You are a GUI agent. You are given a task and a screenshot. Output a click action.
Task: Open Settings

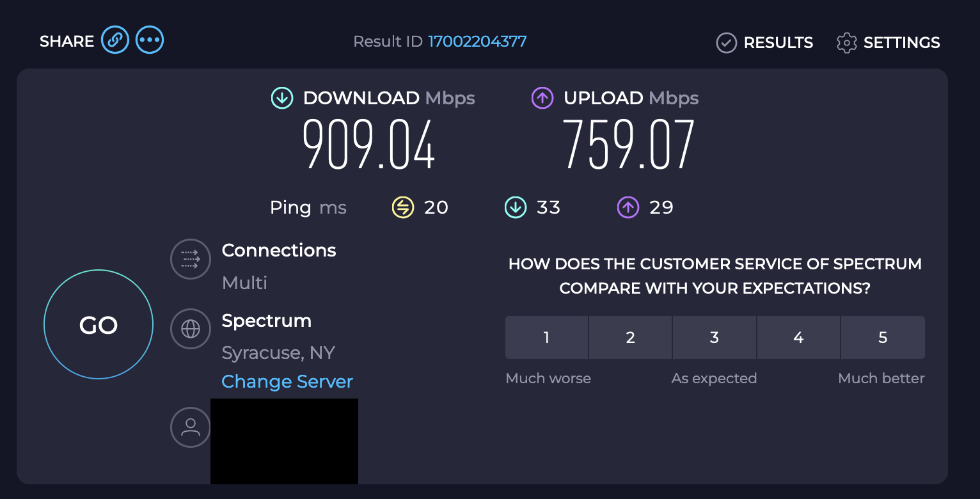[888, 43]
